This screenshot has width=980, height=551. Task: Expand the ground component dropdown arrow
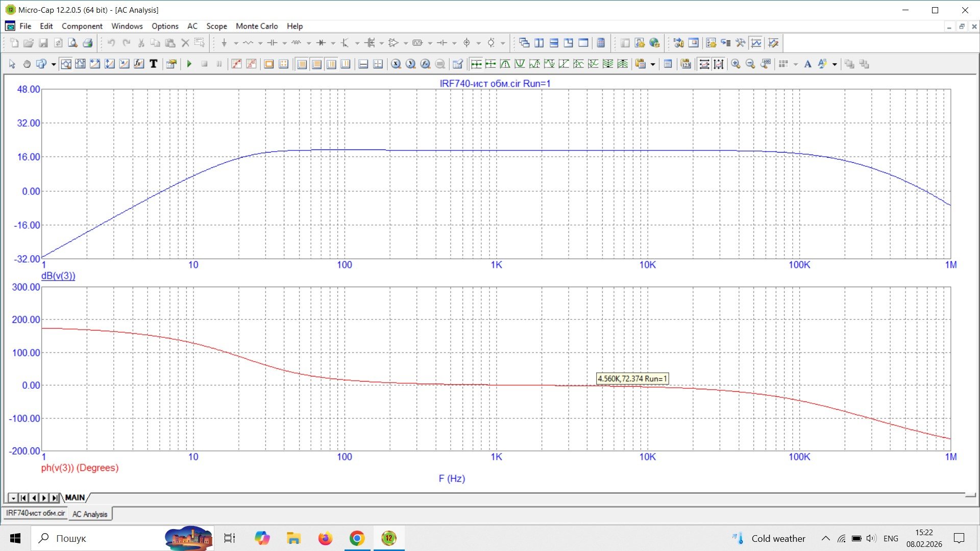(236, 43)
